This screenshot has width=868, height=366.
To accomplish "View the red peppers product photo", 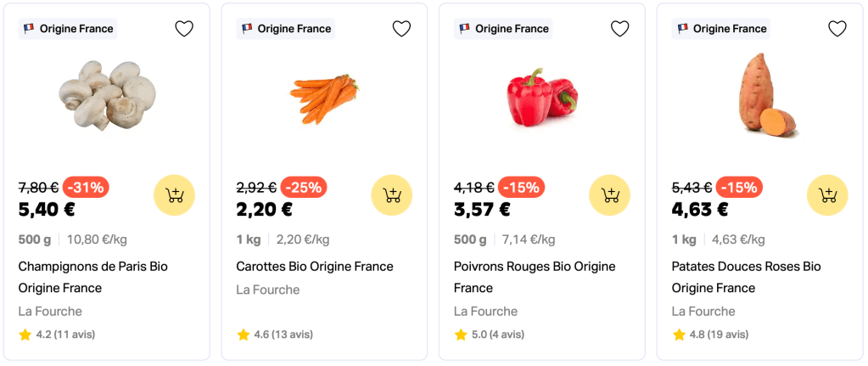I will point(542,97).
